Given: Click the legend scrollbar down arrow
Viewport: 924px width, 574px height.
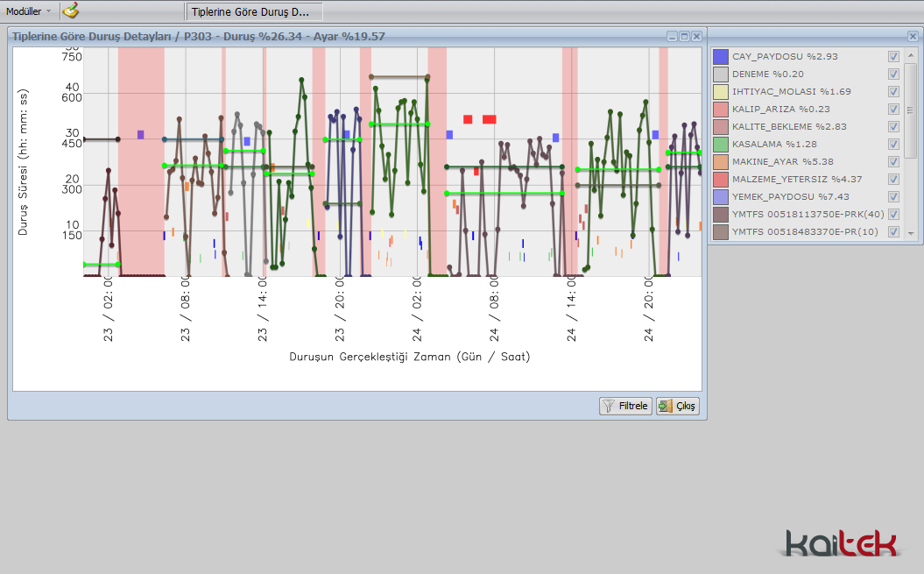Looking at the screenshot, I should point(911,233).
